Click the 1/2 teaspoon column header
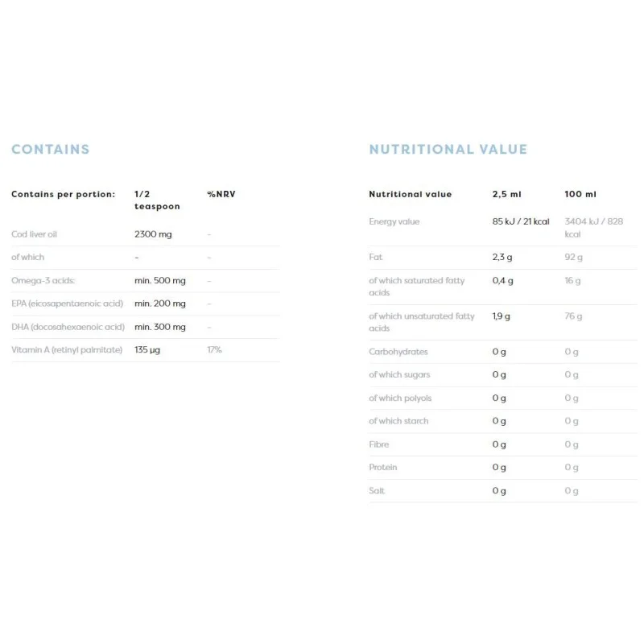Screen dimensions: 644x644 (x=157, y=200)
